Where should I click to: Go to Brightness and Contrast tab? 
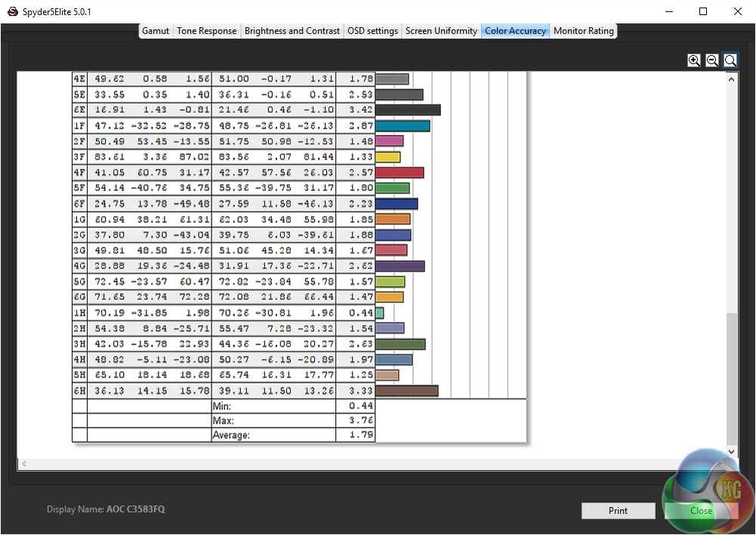(x=292, y=31)
